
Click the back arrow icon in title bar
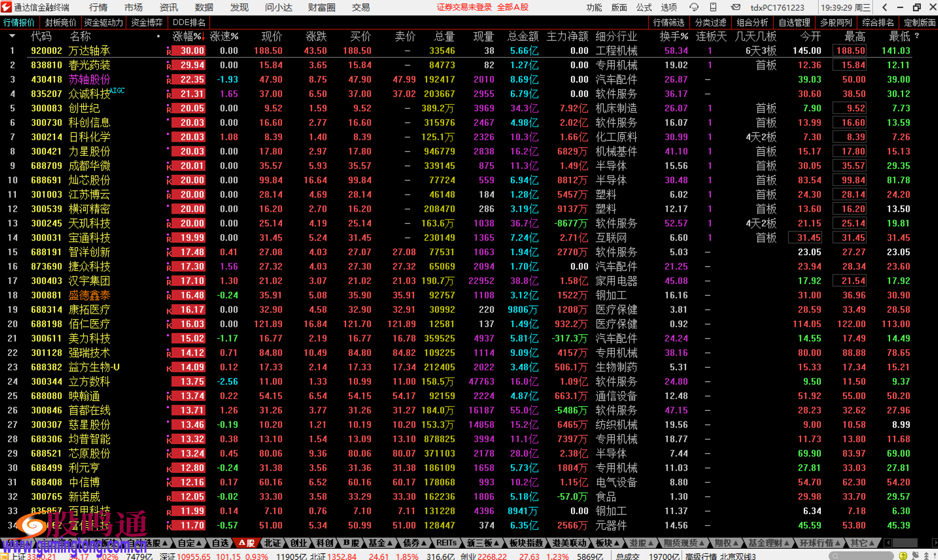(x=884, y=7)
